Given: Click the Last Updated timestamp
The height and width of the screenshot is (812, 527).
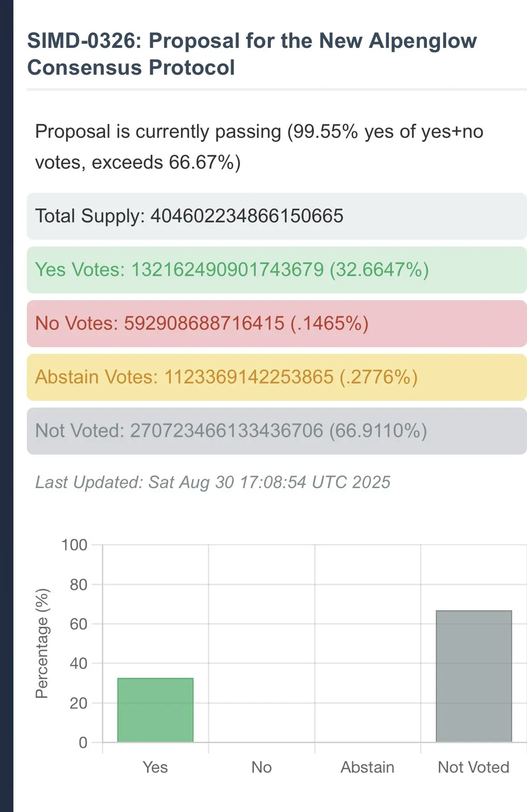Looking at the screenshot, I should 213,482.
